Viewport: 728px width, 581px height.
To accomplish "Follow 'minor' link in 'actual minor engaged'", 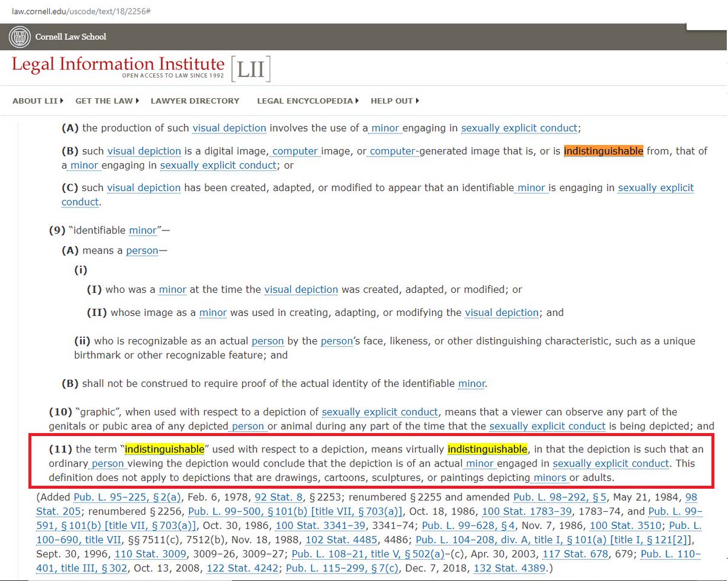I will pos(480,464).
